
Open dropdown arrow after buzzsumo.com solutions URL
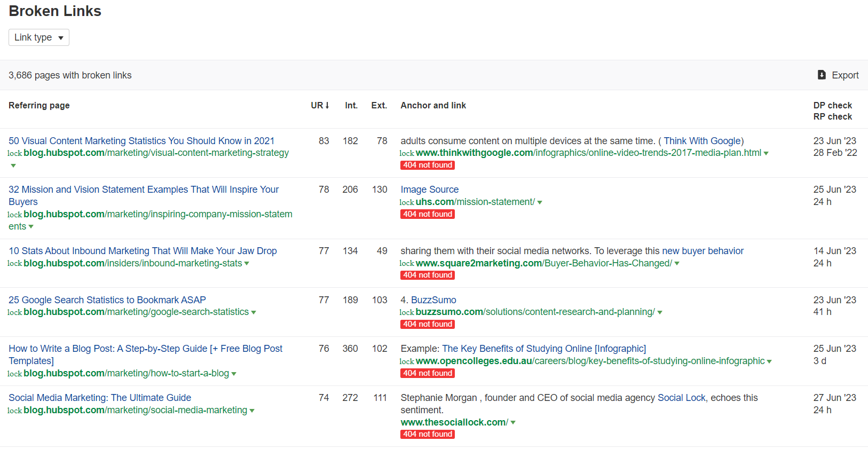tap(660, 312)
